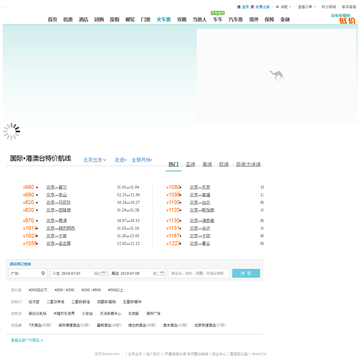Select the ¥500以上 price filter
The image size is (360, 360).
(116, 290)
